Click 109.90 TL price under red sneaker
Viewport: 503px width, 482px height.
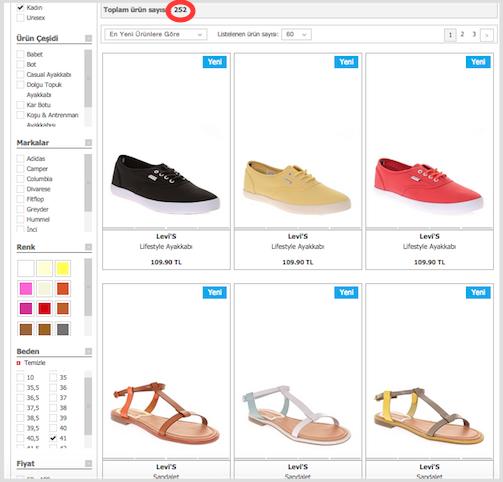point(429,262)
